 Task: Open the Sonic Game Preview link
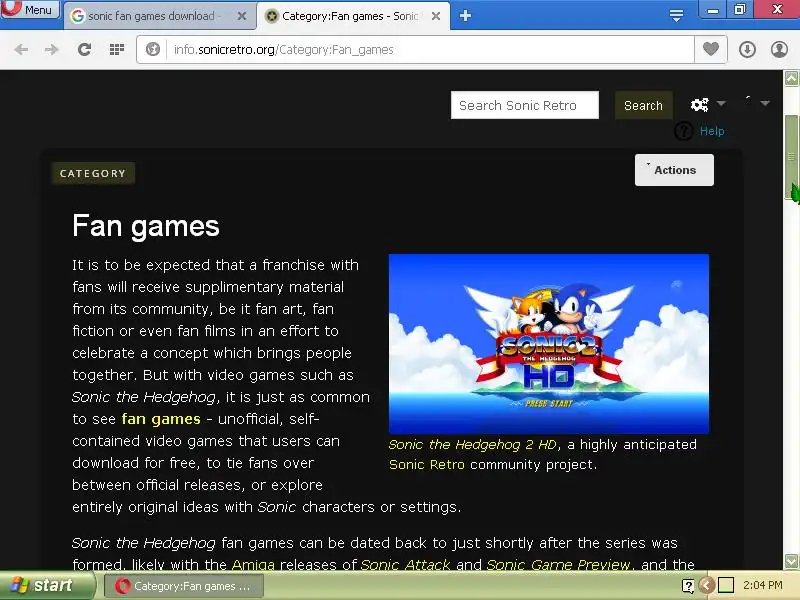(558, 564)
